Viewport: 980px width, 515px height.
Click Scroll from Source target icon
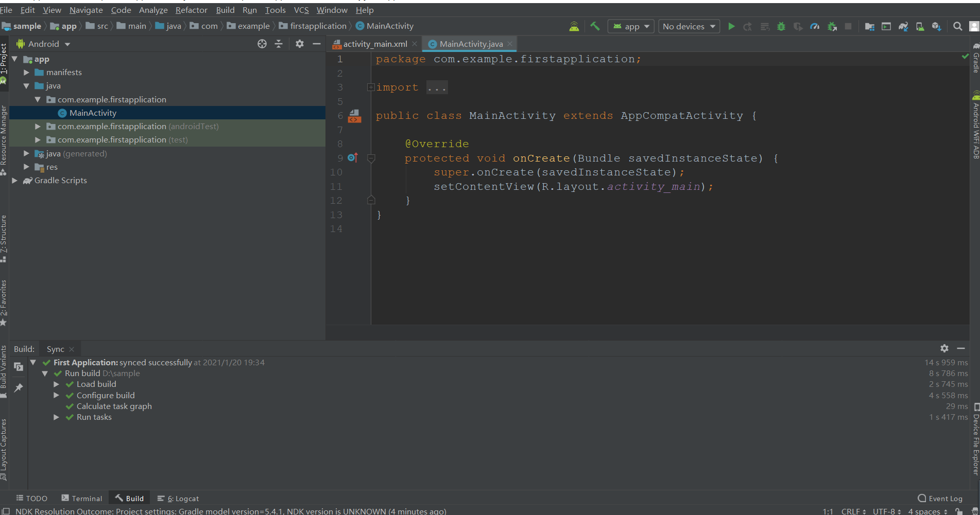coord(262,44)
